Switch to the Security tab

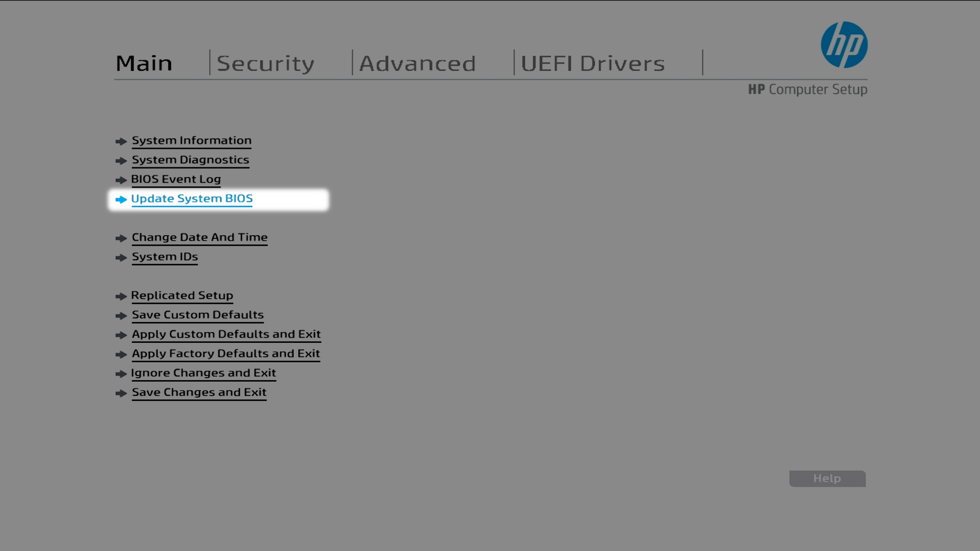click(265, 62)
